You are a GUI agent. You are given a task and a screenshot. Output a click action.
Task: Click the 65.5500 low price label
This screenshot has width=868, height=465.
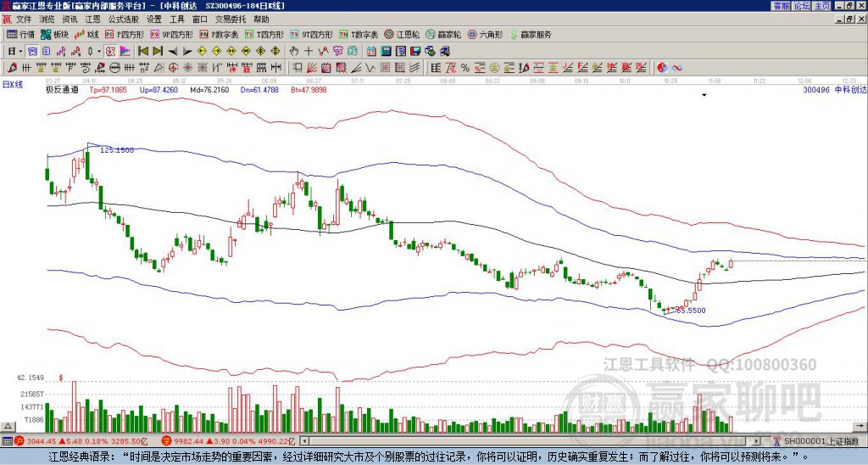689,311
